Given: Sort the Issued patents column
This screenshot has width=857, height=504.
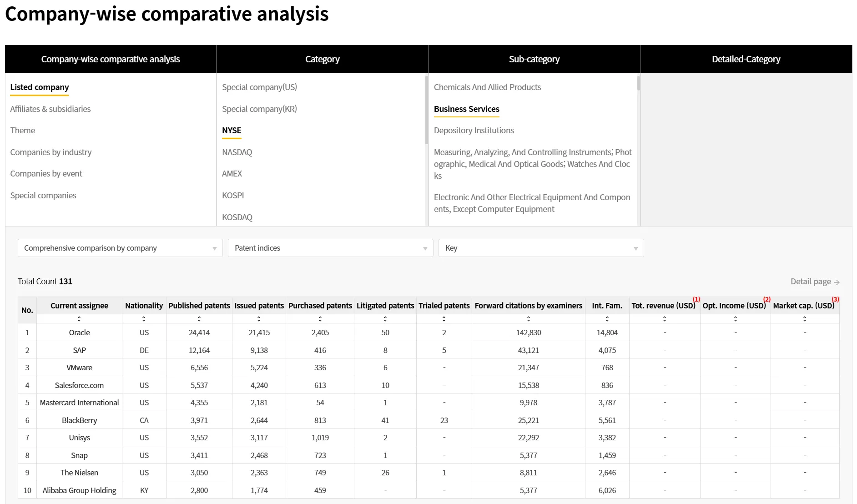Looking at the screenshot, I should [x=259, y=319].
